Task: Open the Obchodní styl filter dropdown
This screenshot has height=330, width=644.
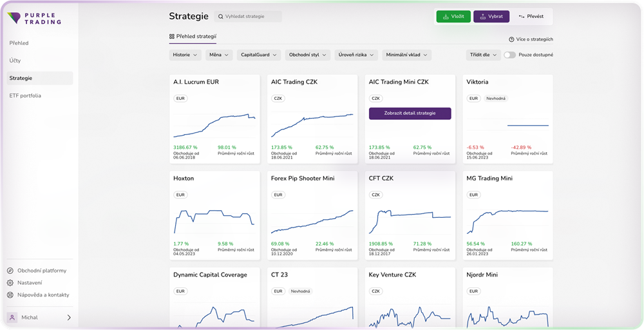Action: click(x=308, y=55)
